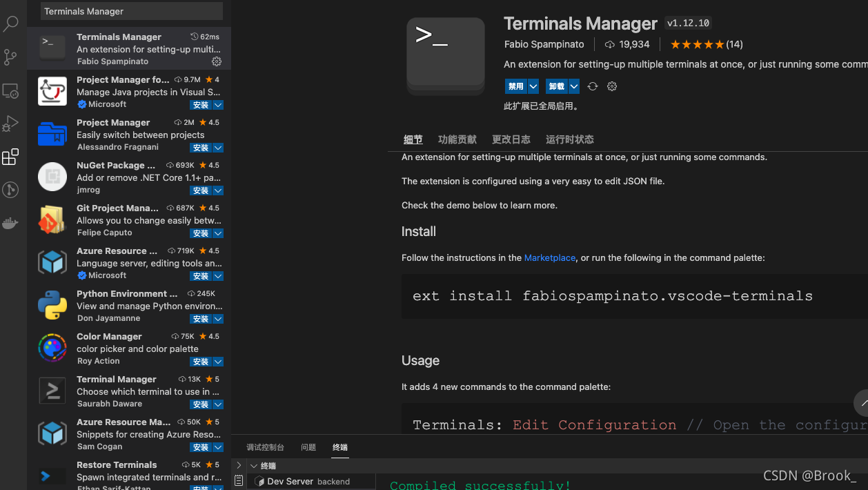Switch to the 更改日志 tab
This screenshot has width=868, height=490.
point(511,139)
